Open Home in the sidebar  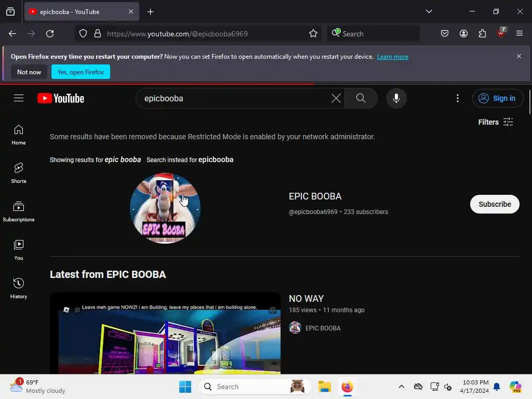(x=19, y=135)
